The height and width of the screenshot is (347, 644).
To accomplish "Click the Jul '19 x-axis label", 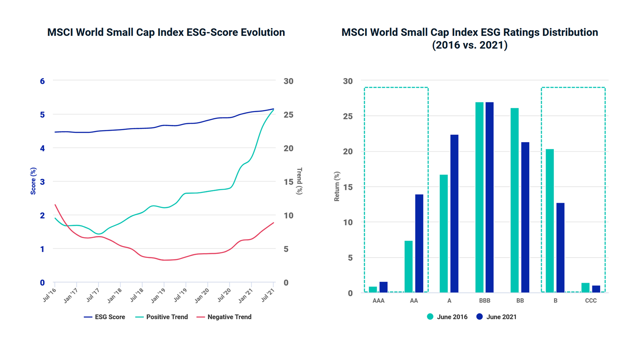I will [x=180, y=295].
